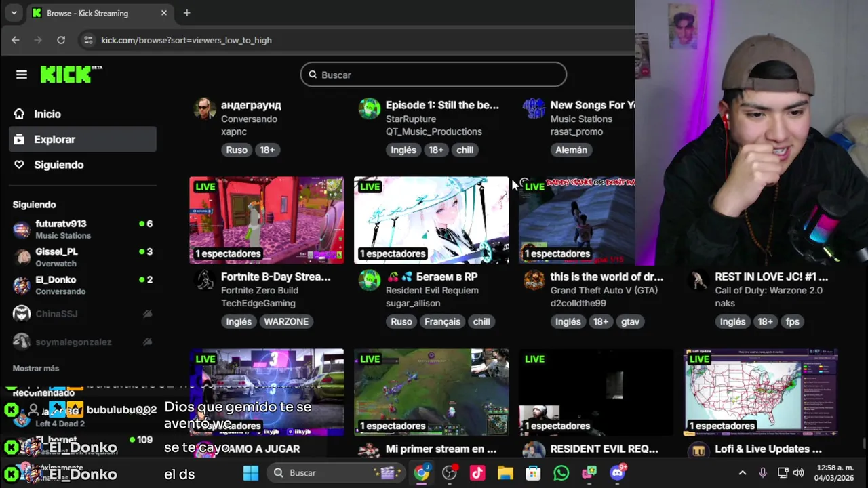Click the sugar_allison channel avatar

pyautogui.click(x=370, y=280)
